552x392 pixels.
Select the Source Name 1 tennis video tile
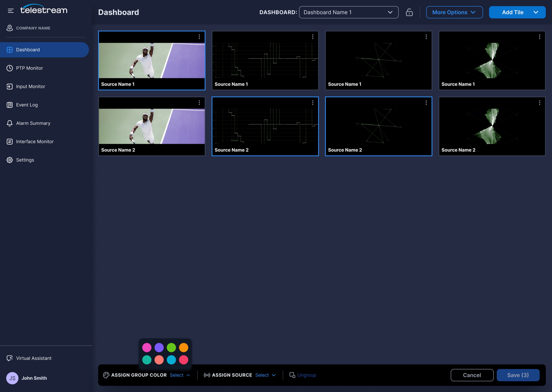[152, 60]
